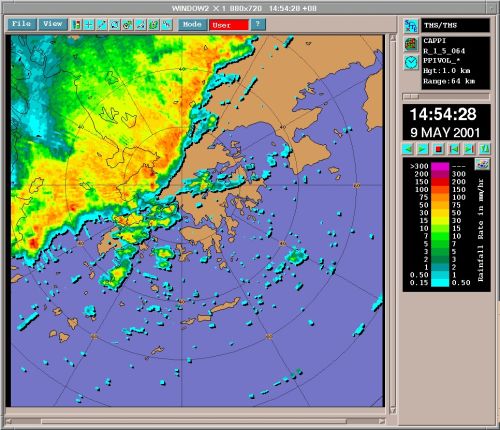
Task: Select the crosshair plus tool
Action: (89, 25)
